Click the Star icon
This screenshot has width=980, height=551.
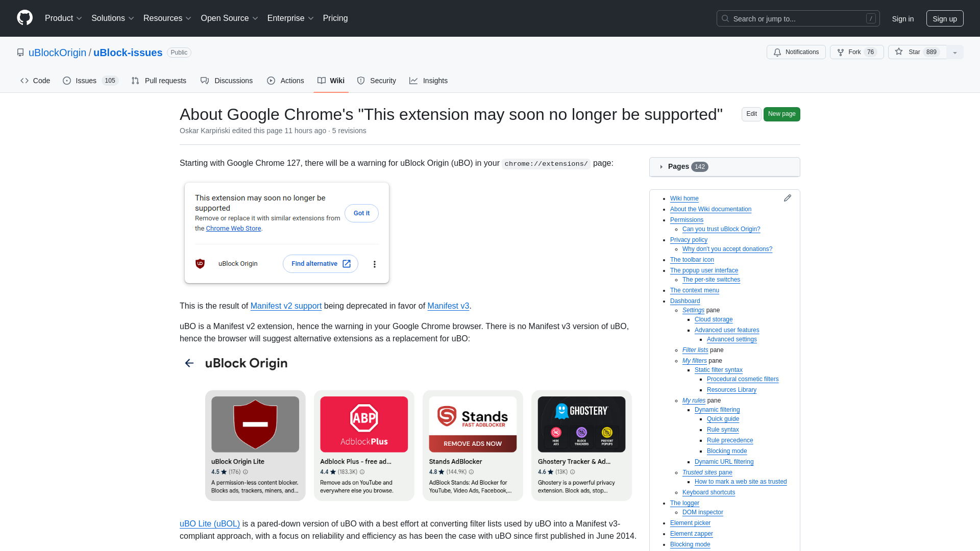coord(899,52)
